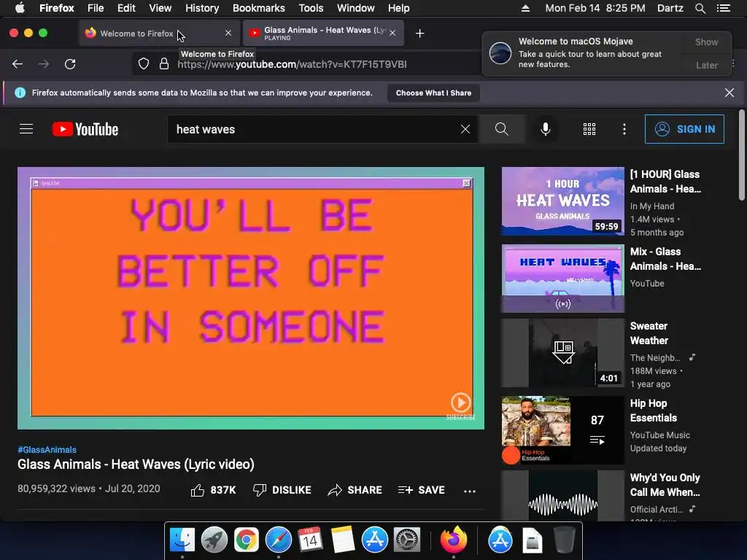Save the video to a playlist
The width and height of the screenshot is (747, 560).
coord(421,490)
